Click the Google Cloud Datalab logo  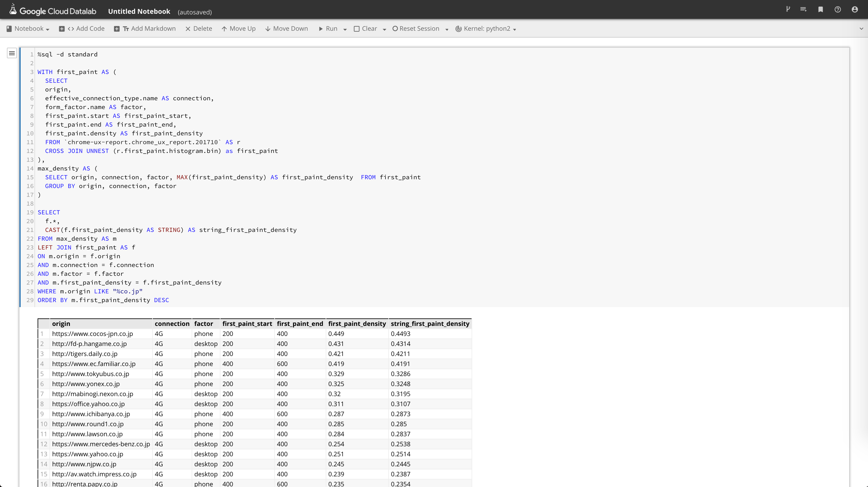point(53,11)
